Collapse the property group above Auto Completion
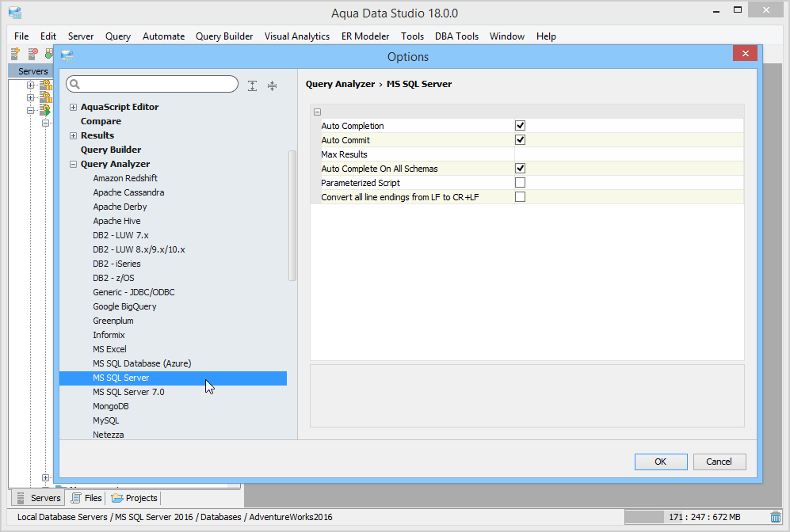This screenshot has width=790, height=532. click(x=318, y=112)
